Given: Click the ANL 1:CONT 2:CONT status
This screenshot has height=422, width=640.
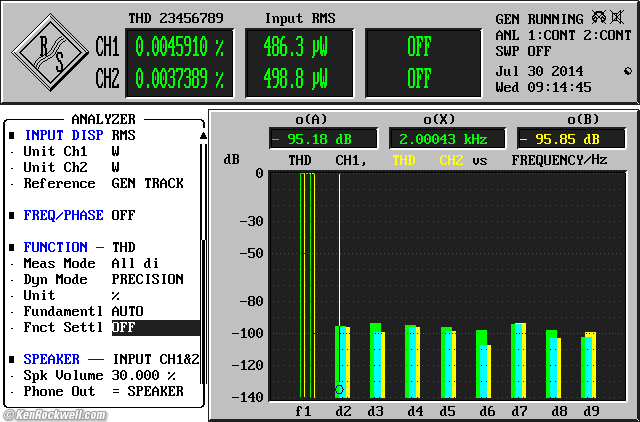Looking at the screenshot, I should (x=563, y=36).
